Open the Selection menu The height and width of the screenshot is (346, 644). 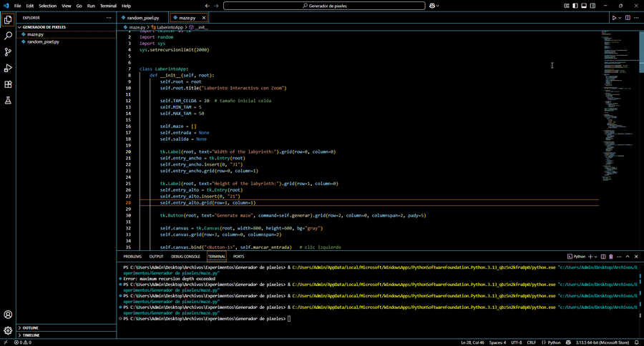click(x=48, y=6)
